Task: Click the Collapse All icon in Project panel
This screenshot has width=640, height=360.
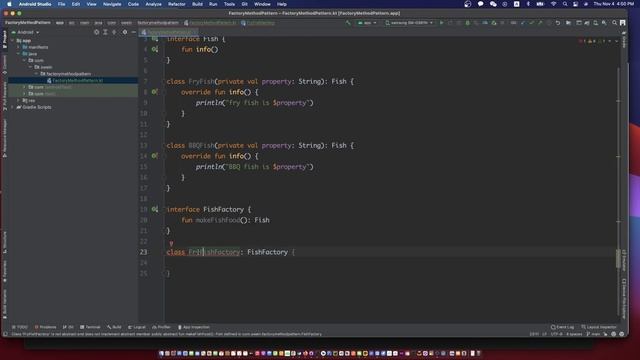Action: 114,32
